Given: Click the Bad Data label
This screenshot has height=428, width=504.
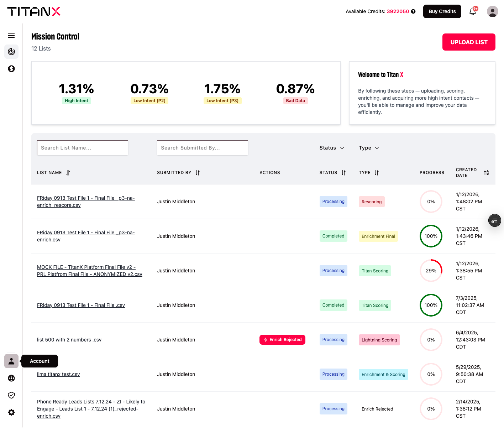Looking at the screenshot, I should 295,101.
